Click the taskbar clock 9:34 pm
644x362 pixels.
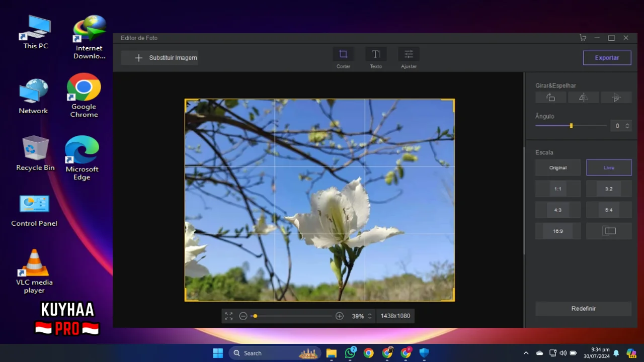point(597,353)
